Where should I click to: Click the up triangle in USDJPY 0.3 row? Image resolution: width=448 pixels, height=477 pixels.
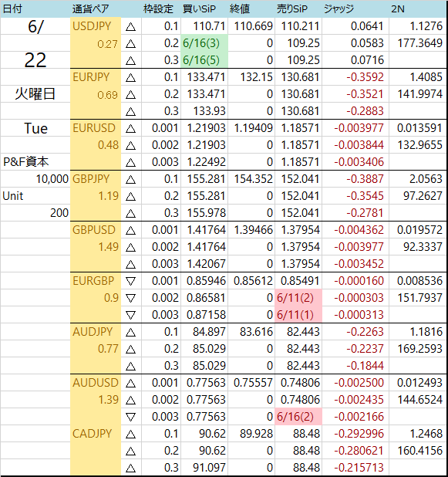[130, 61]
